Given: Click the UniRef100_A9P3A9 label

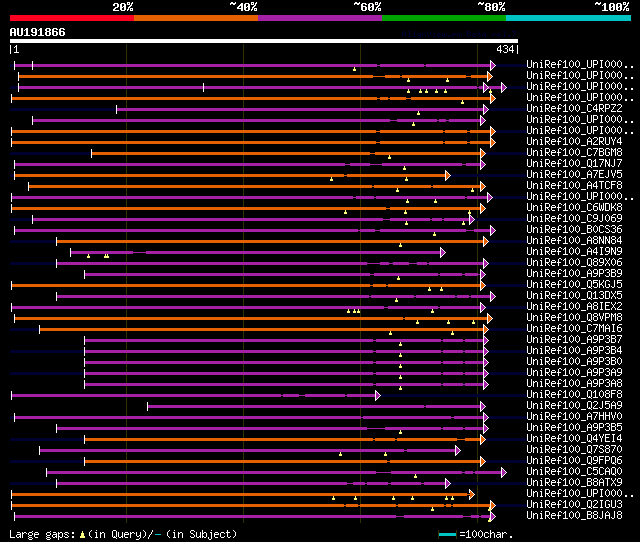Looking at the screenshot, I should tap(574, 373).
